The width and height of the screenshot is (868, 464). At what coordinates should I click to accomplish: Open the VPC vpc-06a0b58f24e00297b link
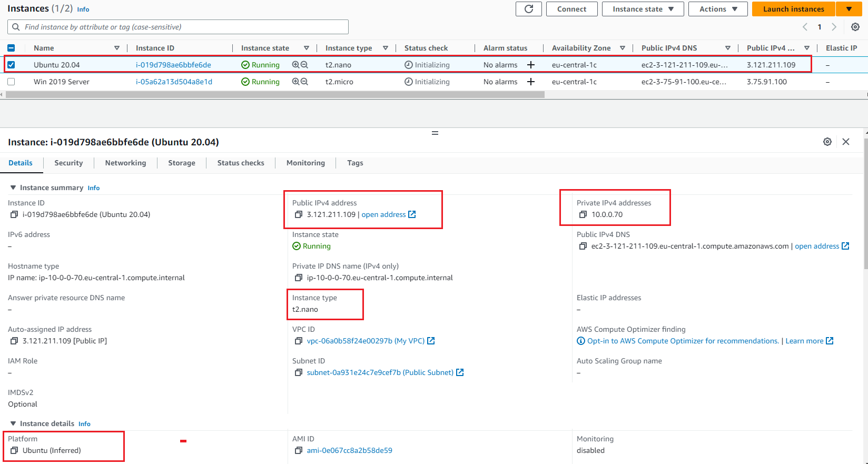coord(371,341)
